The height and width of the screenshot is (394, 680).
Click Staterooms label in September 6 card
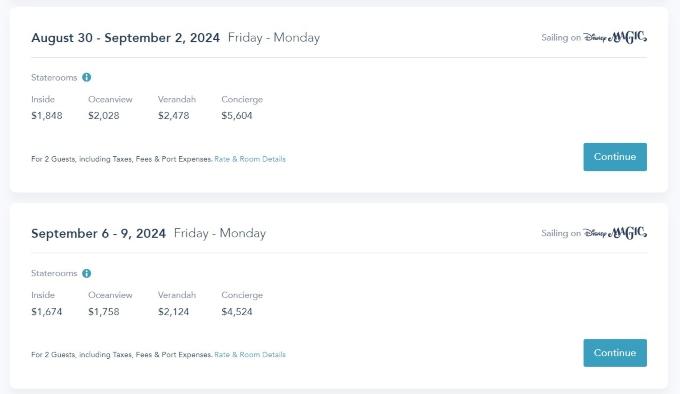point(54,273)
